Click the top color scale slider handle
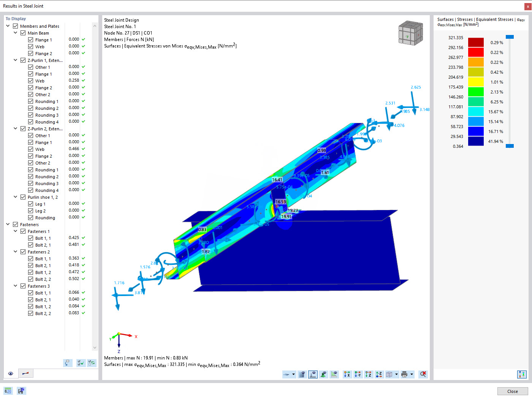Image resolution: width=532 pixels, height=399 pixels. click(510, 37)
